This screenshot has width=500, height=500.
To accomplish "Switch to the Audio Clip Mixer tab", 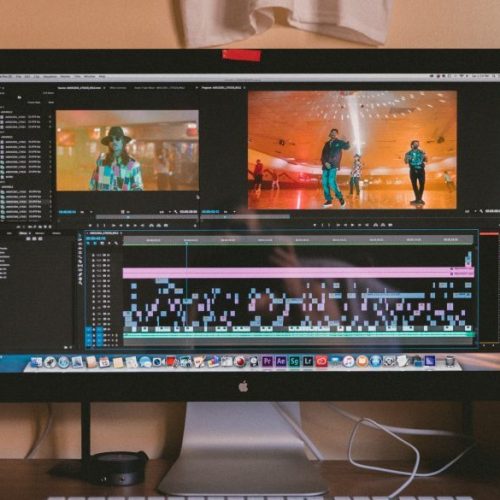I will click(159, 88).
